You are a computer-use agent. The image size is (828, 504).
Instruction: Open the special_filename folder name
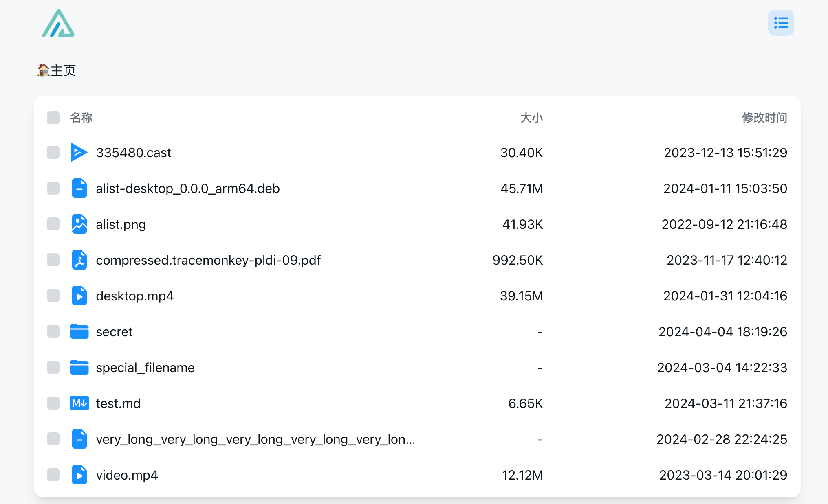145,368
